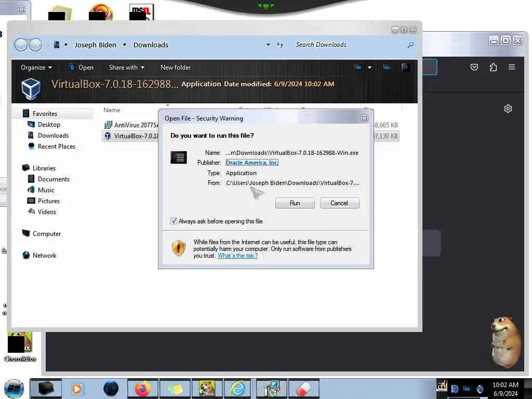
Task: Cancel the Open File security warning
Action: (339, 203)
